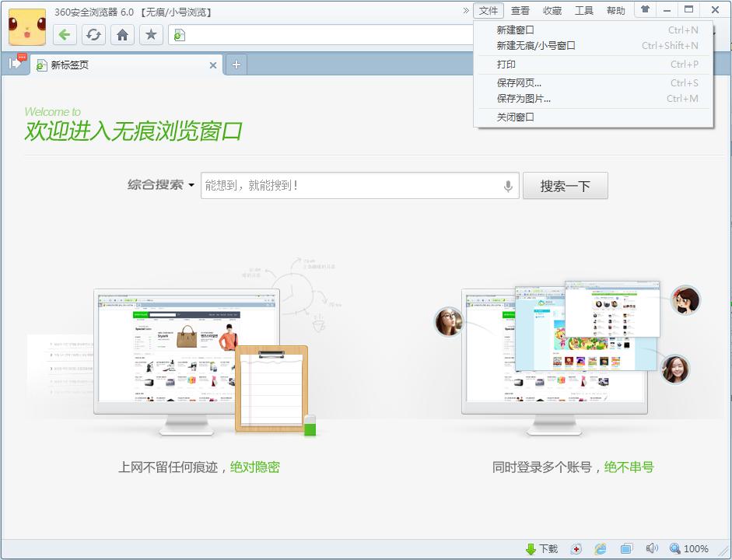Expand the 综合搜索 engine dropdown
This screenshot has width=732, height=560.
point(161,185)
